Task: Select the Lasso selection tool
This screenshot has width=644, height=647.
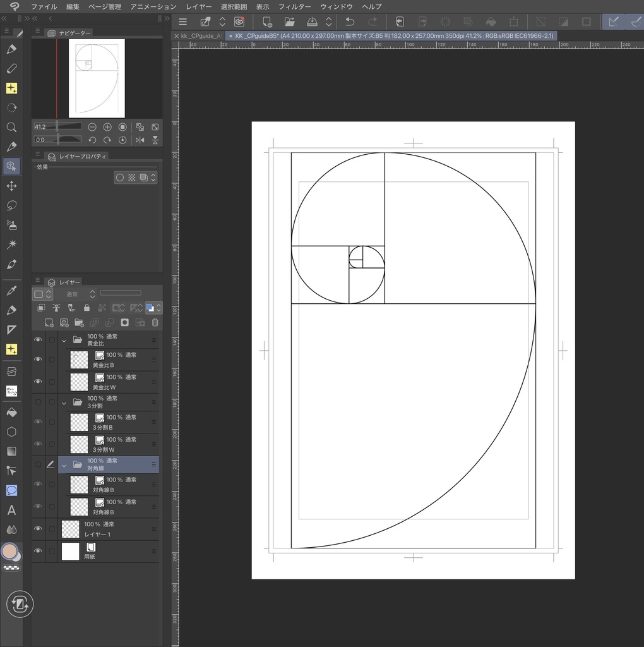Action: (11, 205)
